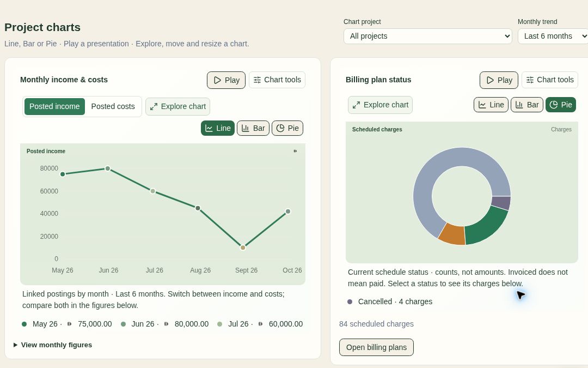Expand View monthly figures
The image size is (588, 368).
(52, 345)
